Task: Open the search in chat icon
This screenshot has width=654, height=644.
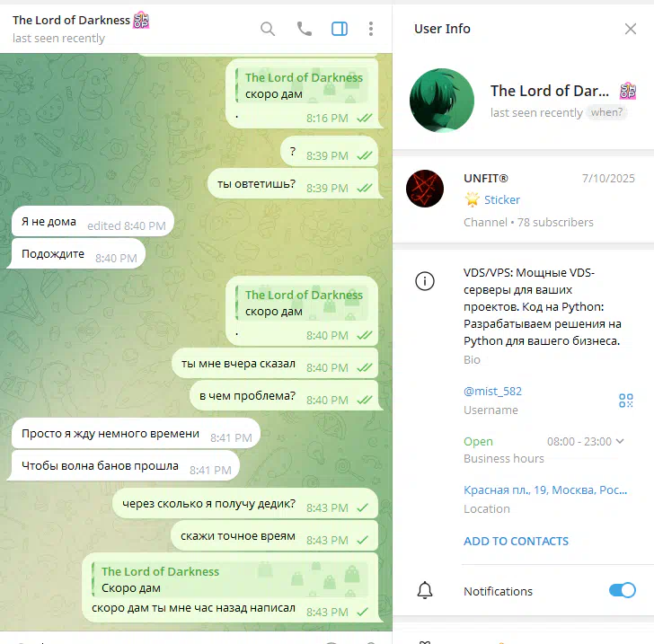Action: point(268,29)
